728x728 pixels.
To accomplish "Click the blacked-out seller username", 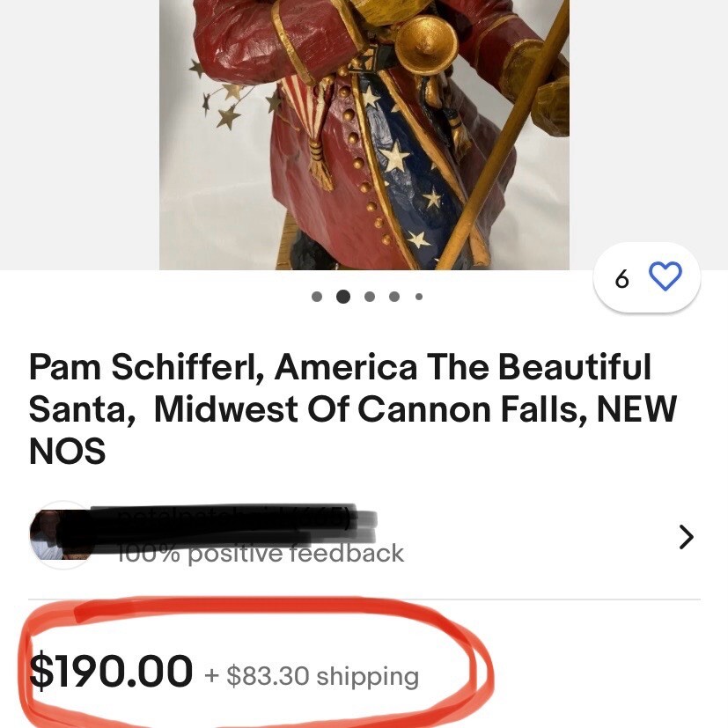I will (238, 522).
